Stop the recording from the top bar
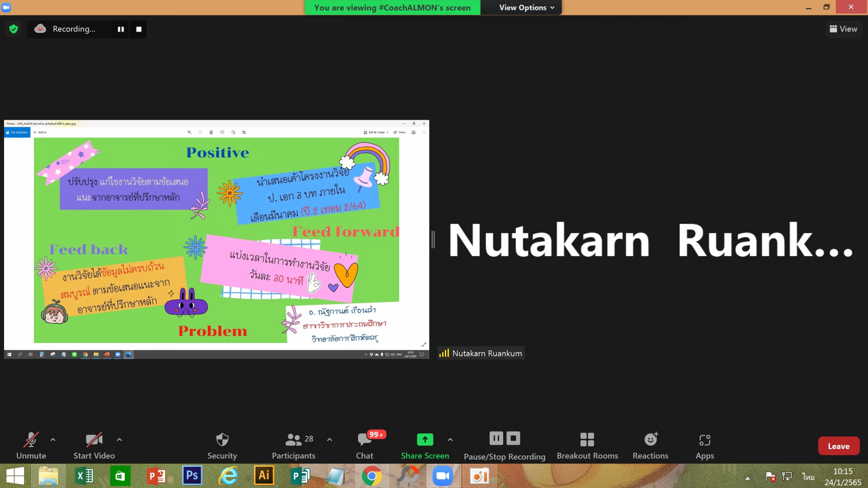868x488 pixels. point(139,29)
